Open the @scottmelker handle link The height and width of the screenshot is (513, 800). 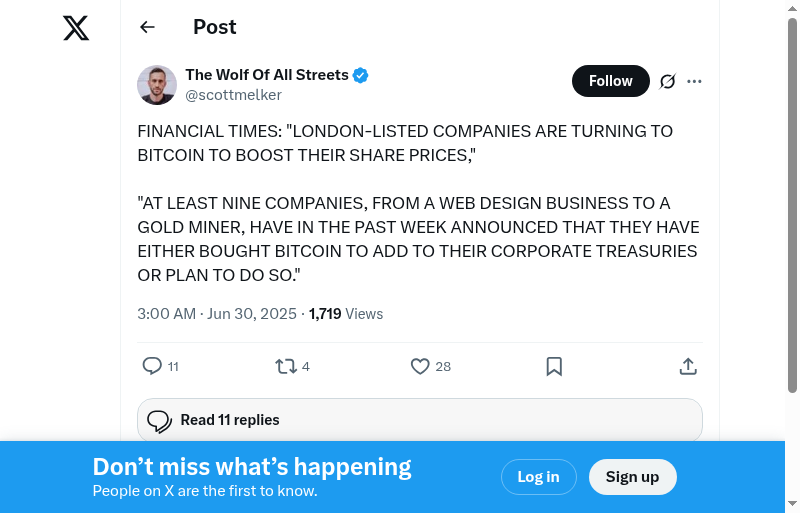coord(233,95)
